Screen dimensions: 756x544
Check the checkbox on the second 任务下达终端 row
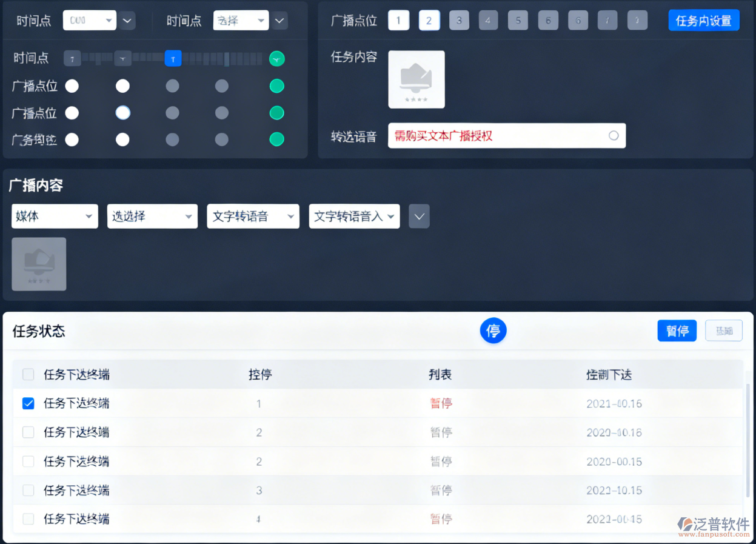tap(28, 432)
